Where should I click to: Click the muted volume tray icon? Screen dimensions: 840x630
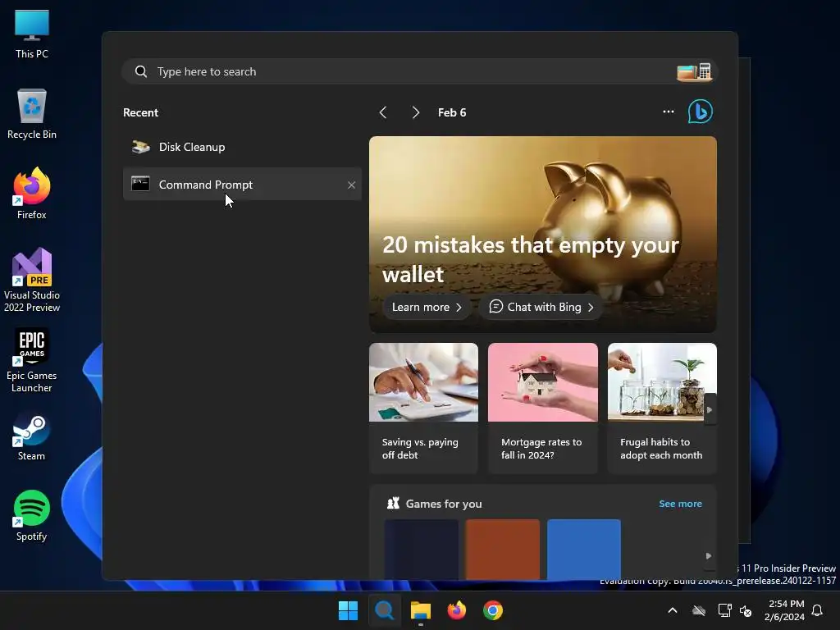745,610
